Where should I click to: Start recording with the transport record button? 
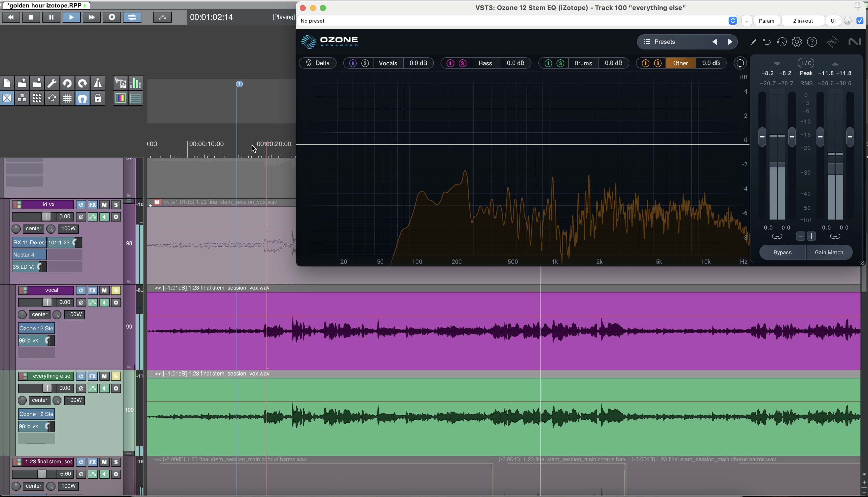pos(112,17)
